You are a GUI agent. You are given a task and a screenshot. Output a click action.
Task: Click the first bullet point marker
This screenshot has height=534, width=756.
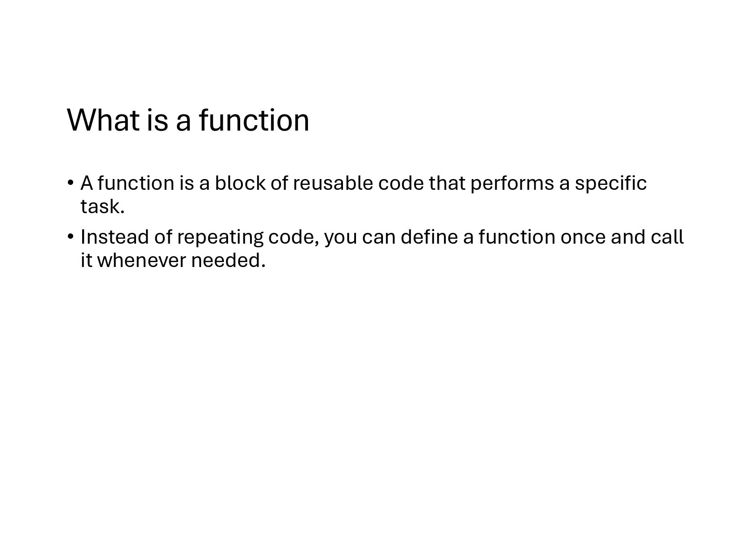click(x=70, y=183)
